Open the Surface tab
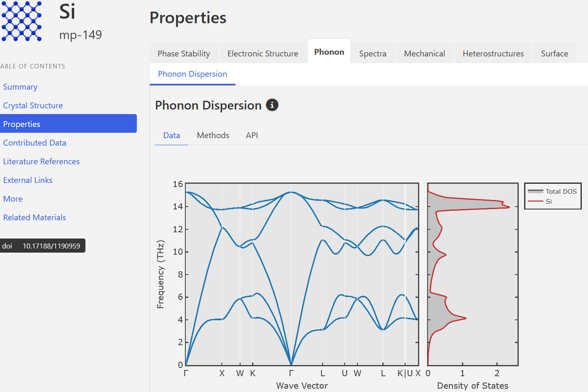Viewport: 588px width, 392px height. (554, 54)
